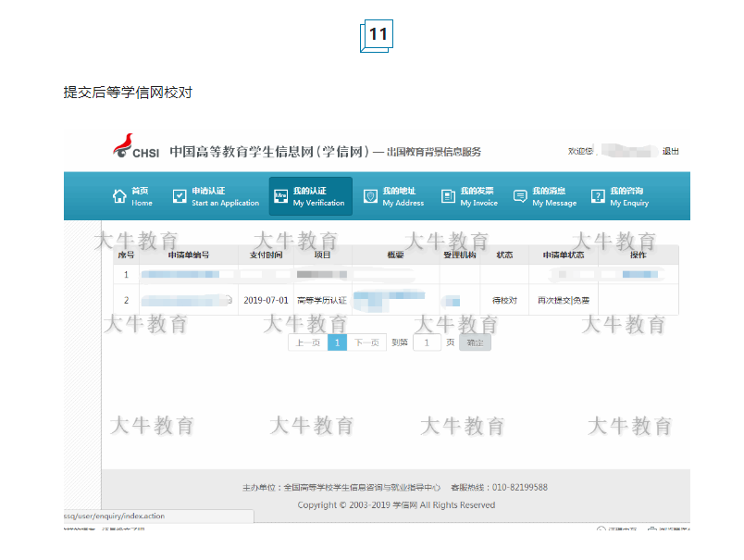Click the blurred operation link in row 1
The width and height of the screenshot is (744, 560).
640,274
